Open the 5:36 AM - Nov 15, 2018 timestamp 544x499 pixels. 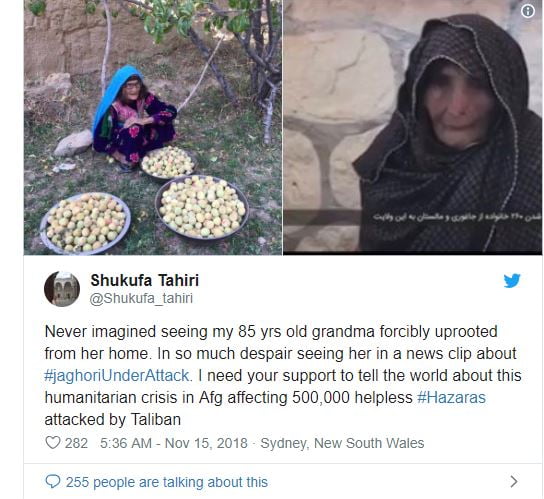click(174, 443)
